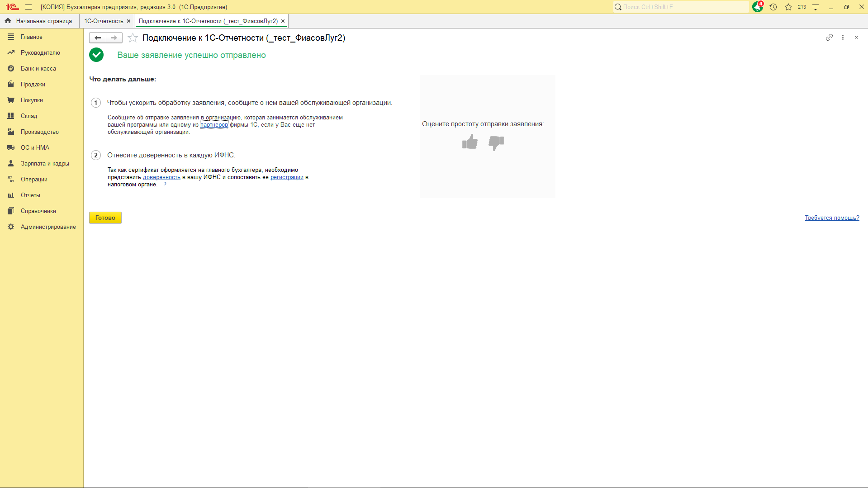Add the page to favorites star
Image resolution: width=868 pixels, height=488 pixels.
point(133,38)
